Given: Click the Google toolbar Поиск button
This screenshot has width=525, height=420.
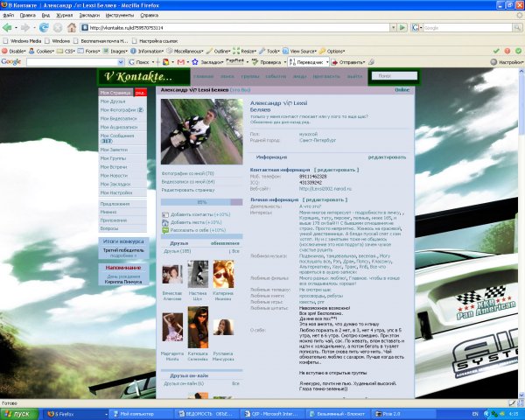Looking at the screenshot, I should (139, 62).
